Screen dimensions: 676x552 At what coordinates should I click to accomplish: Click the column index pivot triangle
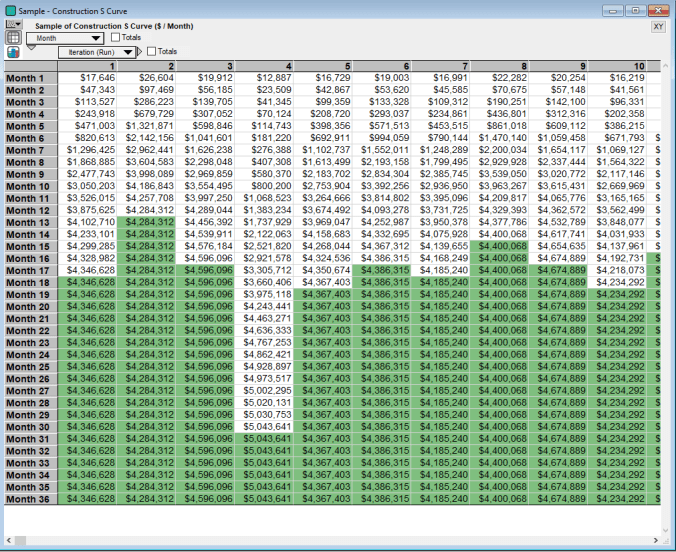(140, 51)
